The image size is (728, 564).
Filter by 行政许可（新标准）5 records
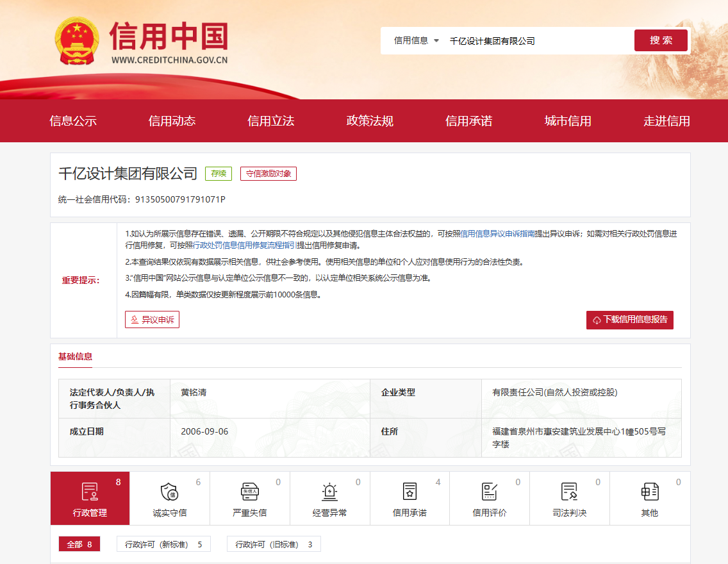(163, 544)
